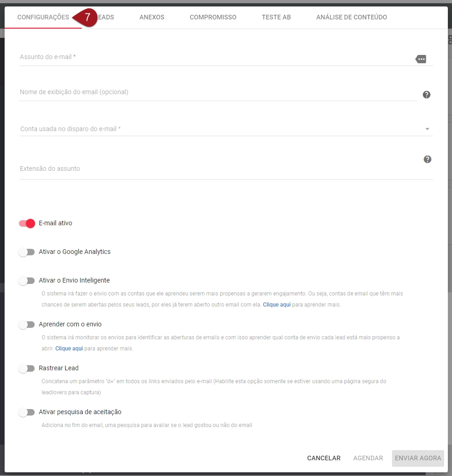
Task: Open the dynamic tag icon in subject field
Action: pos(421,59)
